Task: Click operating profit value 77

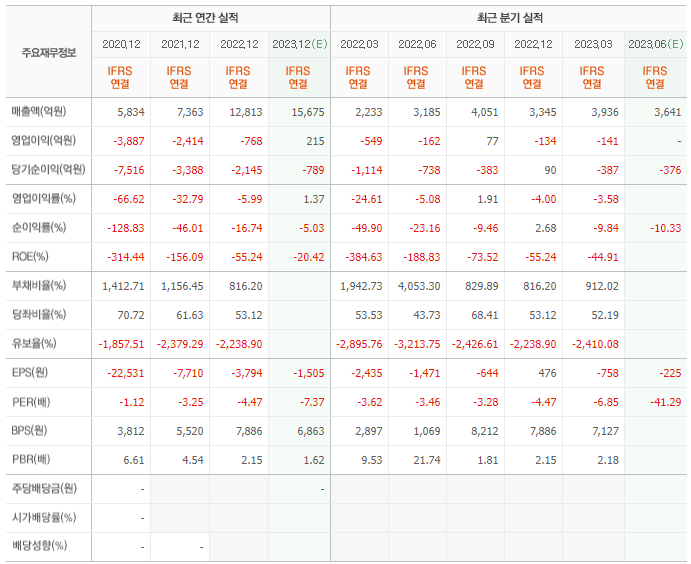Action: click(x=492, y=141)
